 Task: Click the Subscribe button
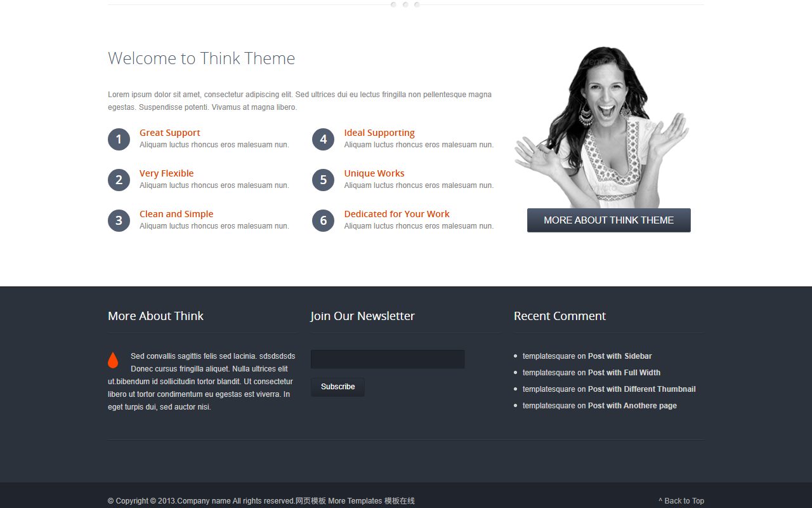337,387
